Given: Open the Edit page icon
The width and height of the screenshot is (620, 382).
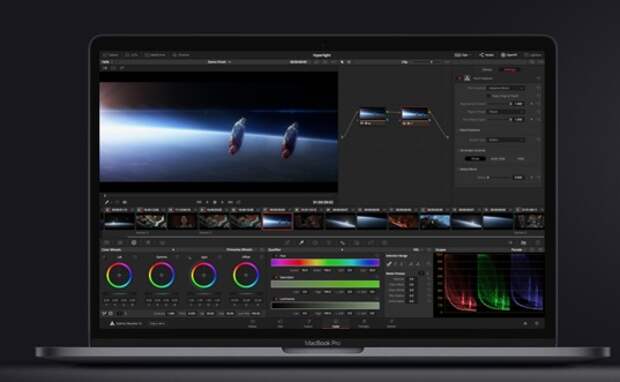Looking at the screenshot, I should click(x=280, y=324).
